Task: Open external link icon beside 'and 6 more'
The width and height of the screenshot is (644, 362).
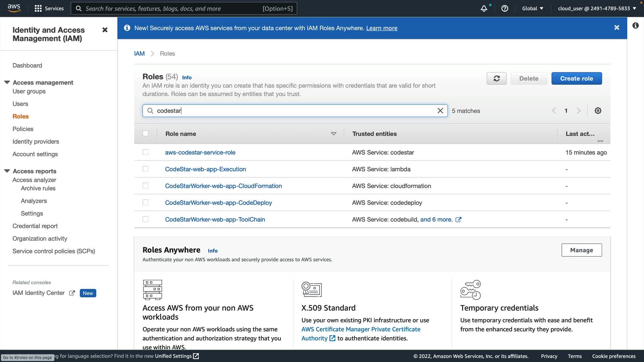Action: point(458,220)
